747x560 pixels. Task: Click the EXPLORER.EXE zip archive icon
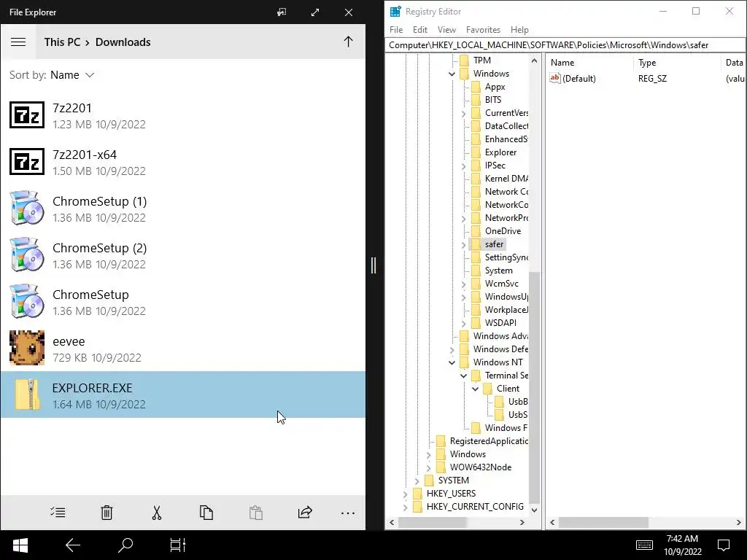(27, 394)
